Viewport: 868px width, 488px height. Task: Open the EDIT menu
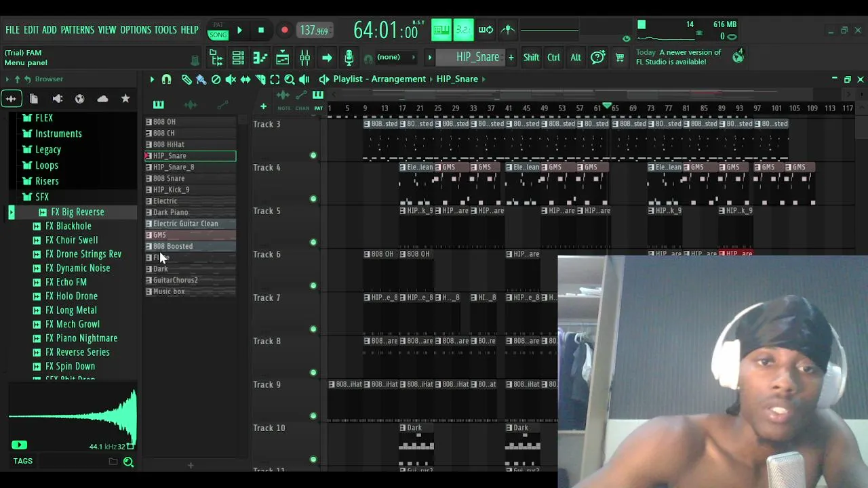(31, 30)
